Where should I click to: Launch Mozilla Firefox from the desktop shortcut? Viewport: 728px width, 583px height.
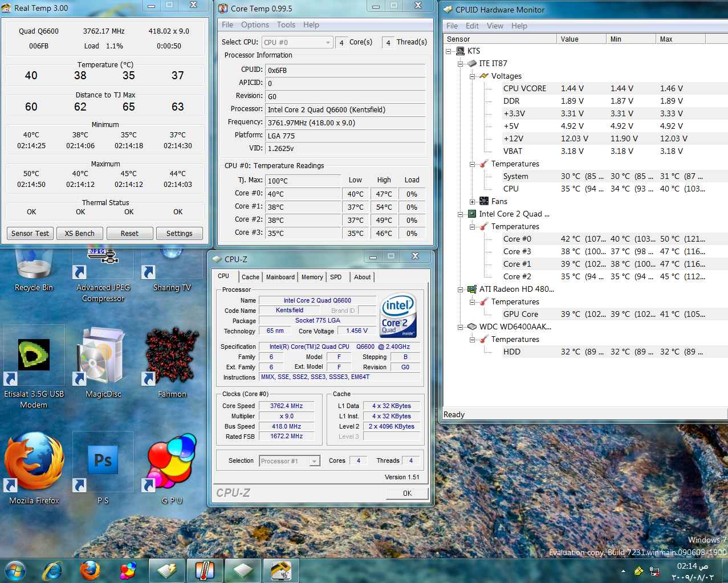34,468
